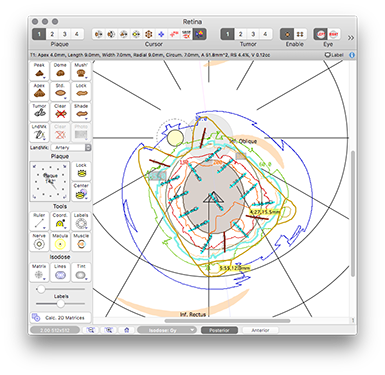Open the Ruler measuring tool
Viewport: 385px width, 375px height.
click(39, 221)
